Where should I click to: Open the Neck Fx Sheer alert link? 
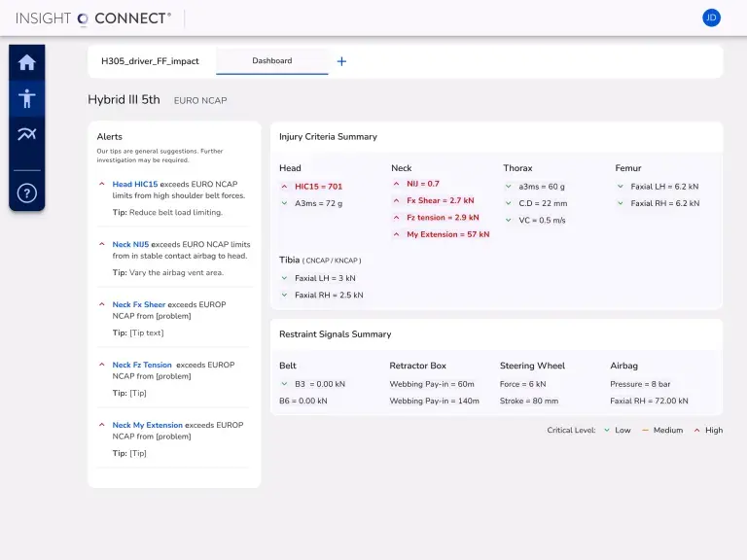coord(139,304)
